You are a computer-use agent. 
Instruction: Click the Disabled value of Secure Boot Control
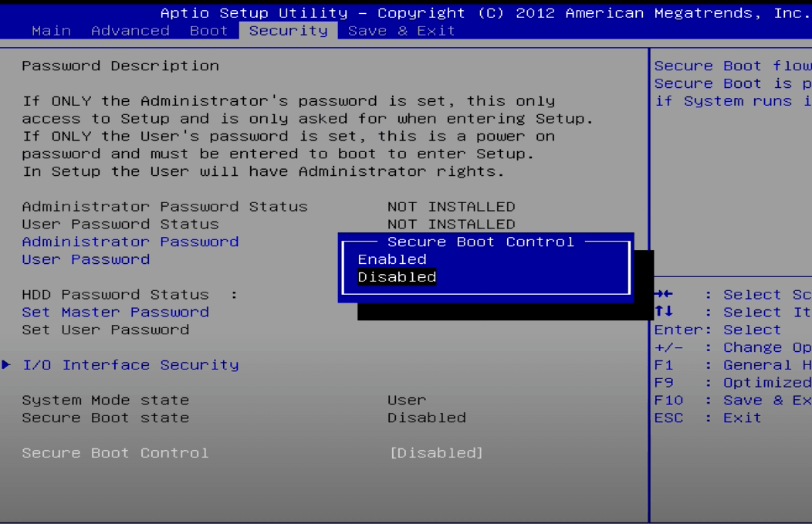pyautogui.click(x=438, y=452)
